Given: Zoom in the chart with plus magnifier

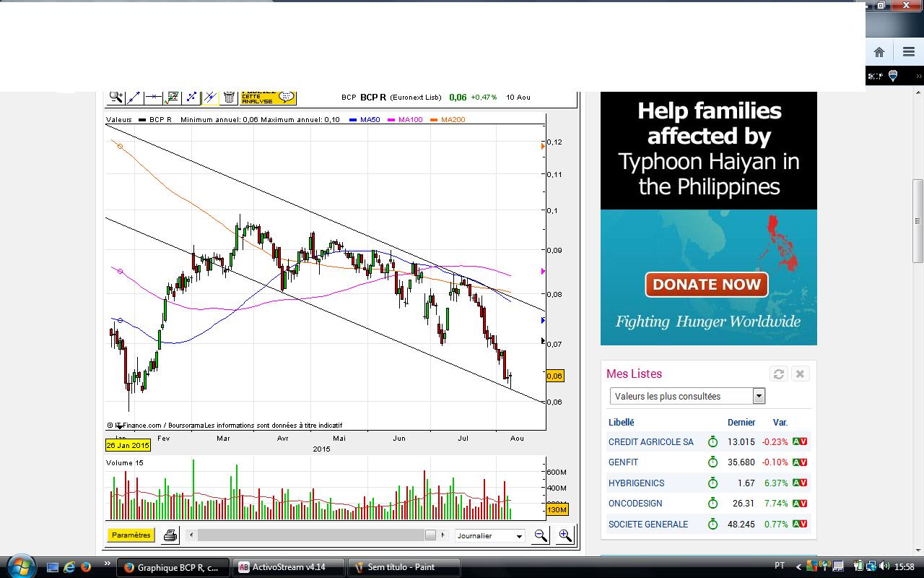Looking at the screenshot, I should (x=565, y=535).
